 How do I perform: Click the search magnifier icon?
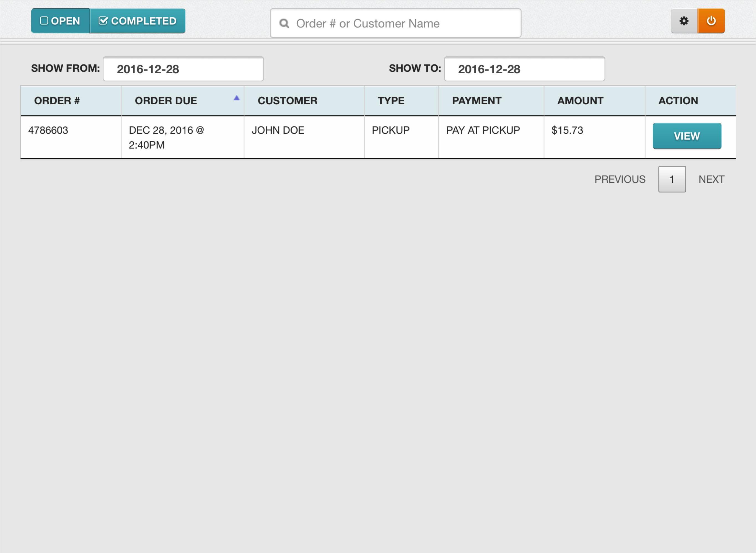[x=285, y=24]
